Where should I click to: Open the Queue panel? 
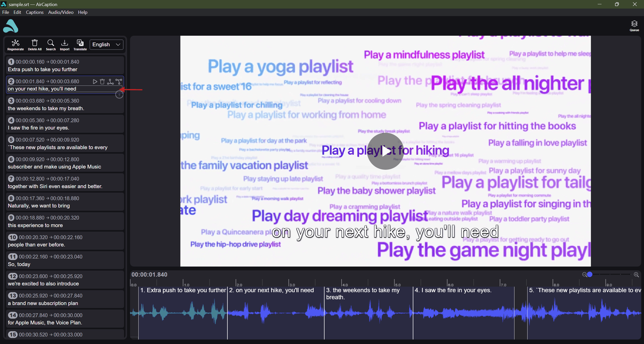pyautogui.click(x=634, y=26)
